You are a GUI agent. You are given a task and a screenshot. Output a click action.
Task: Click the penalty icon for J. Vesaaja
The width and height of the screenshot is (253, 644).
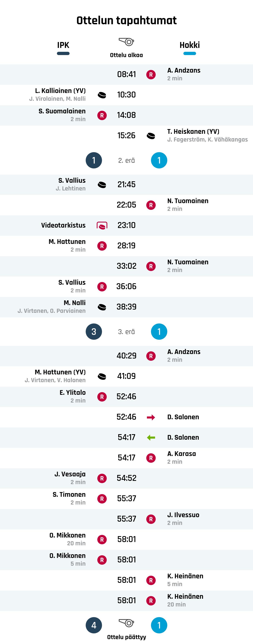click(102, 478)
